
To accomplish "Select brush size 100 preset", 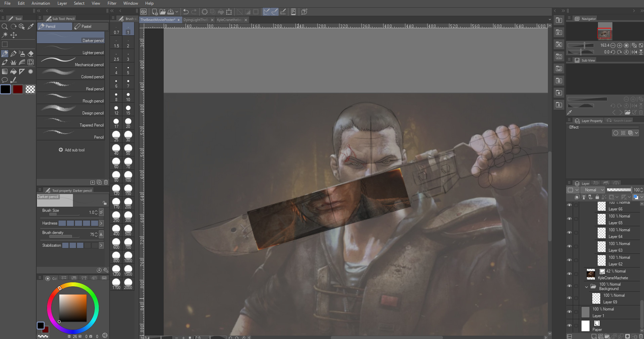I will pos(128,176).
